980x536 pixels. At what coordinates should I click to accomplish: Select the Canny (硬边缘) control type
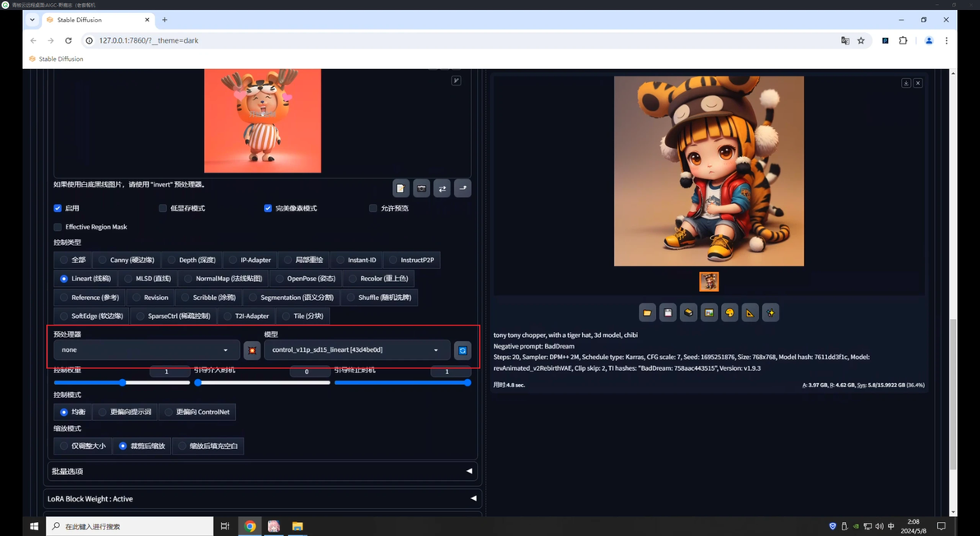pyautogui.click(x=127, y=260)
